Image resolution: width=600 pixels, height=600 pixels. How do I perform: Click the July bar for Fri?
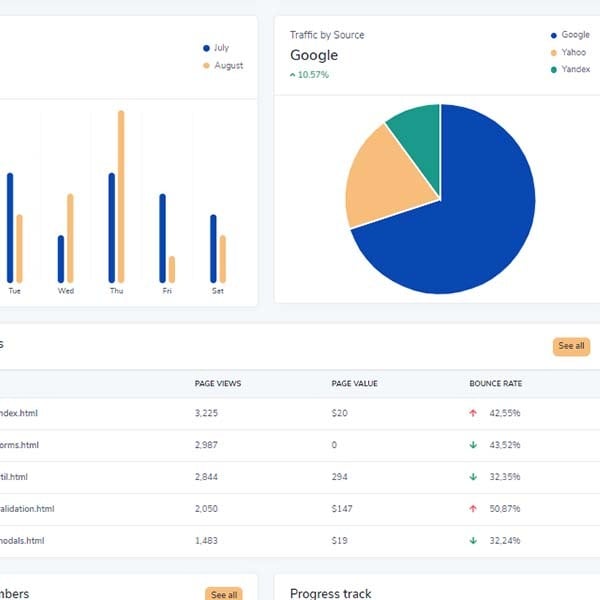(163, 238)
